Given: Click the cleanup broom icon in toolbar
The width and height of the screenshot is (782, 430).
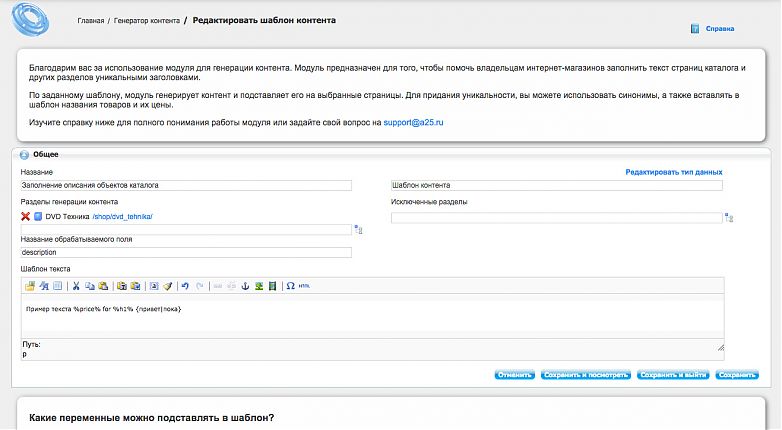Looking at the screenshot, I should pos(168,286).
